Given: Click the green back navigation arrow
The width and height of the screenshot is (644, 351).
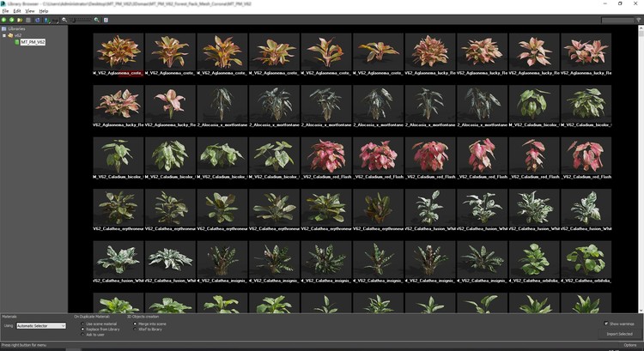Looking at the screenshot, I should click(5, 20).
